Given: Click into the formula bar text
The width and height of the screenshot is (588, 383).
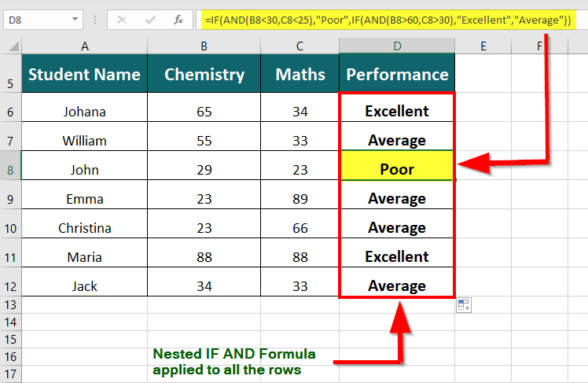Looking at the screenshot, I should (x=388, y=20).
